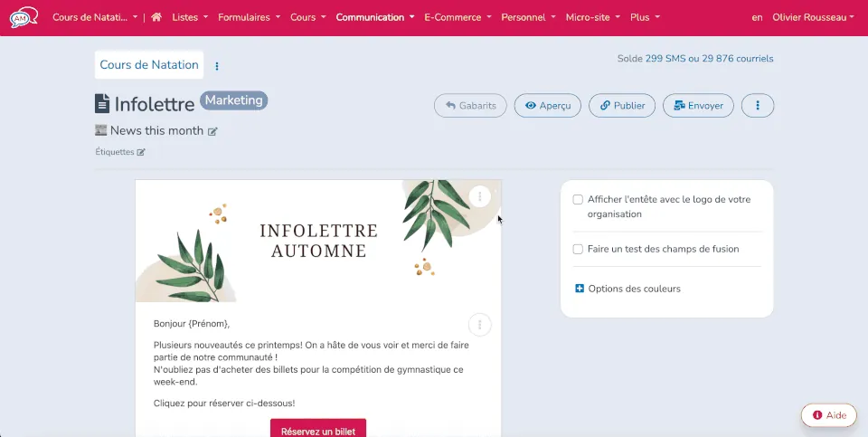
Task: Open the Communication menu
Action: 375,17
